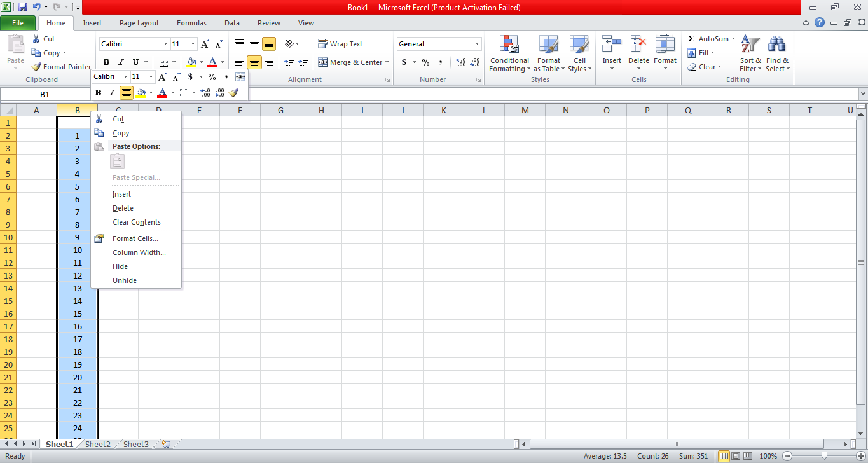Screen dimensions: 868x463
Task: Expand AutoSum dropdown arrow
Action: pos(733,39)
